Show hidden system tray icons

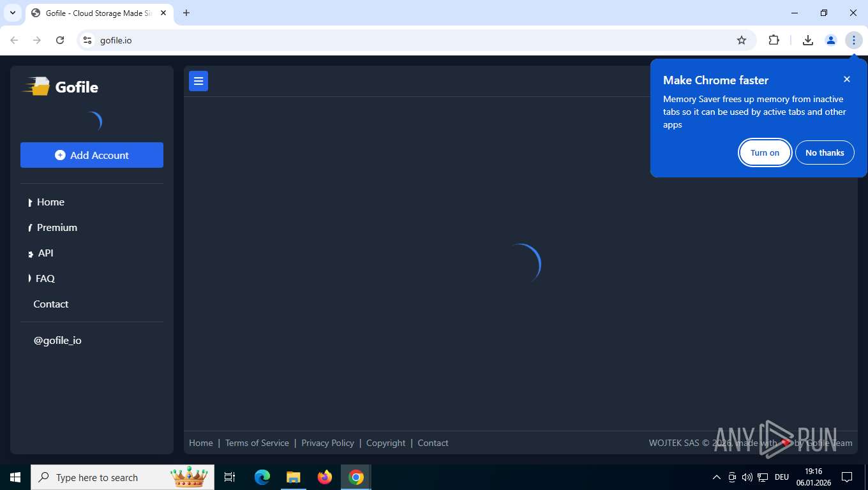click(x=716, y=477)
